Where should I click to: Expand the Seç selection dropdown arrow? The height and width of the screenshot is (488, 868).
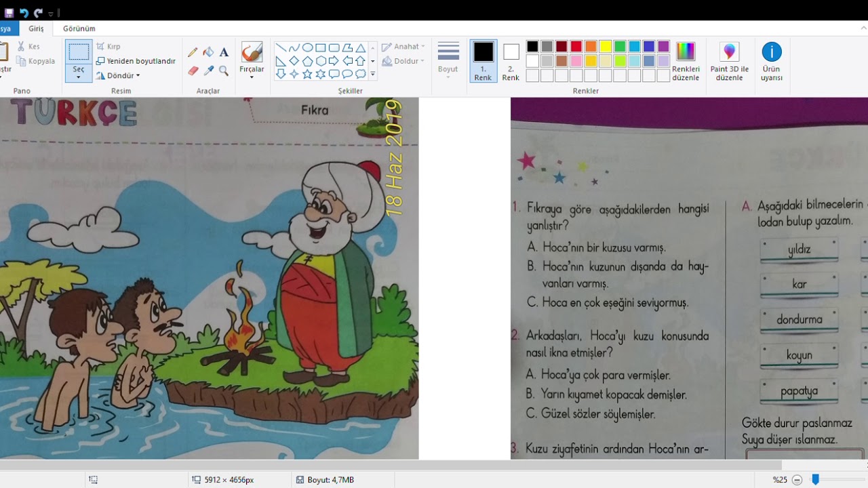[79, 77]
